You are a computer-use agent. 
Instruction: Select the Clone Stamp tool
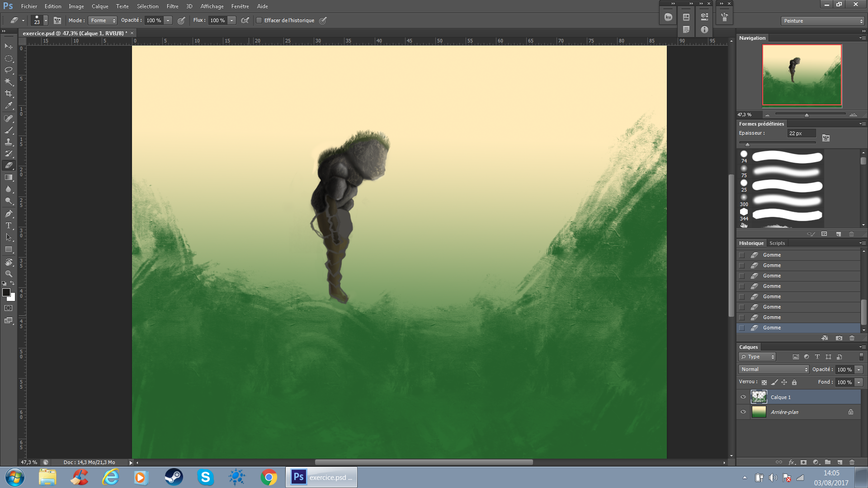click(9, 142)
